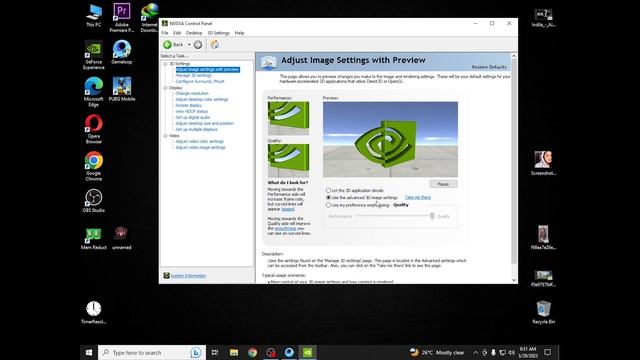Open Task View on taskbar
This screenshot has width=640, height=360.
pyautogui.click(x=215, y=352)
